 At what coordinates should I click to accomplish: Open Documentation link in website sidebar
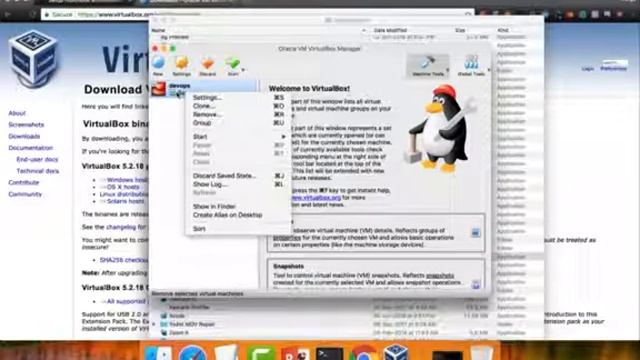[x=31, y=148]
